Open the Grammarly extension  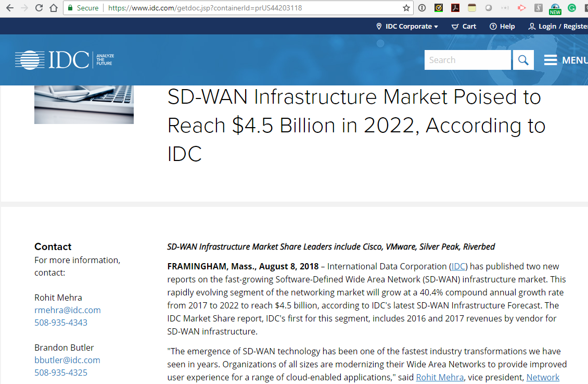[572, 8]
